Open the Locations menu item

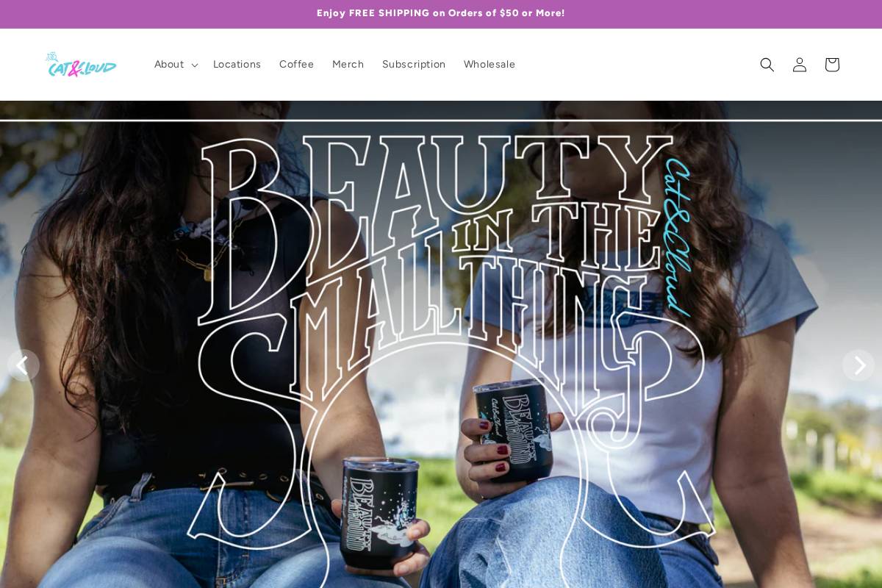(237, 65)
